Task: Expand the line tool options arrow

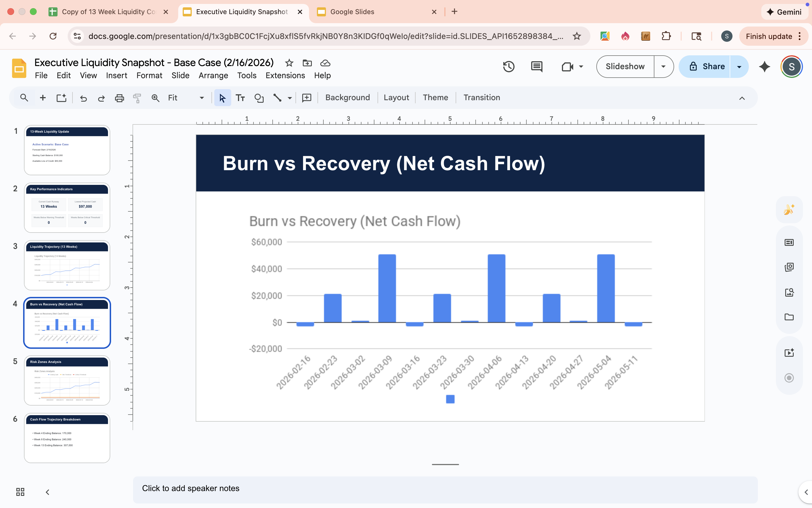Action: [290, 98]
